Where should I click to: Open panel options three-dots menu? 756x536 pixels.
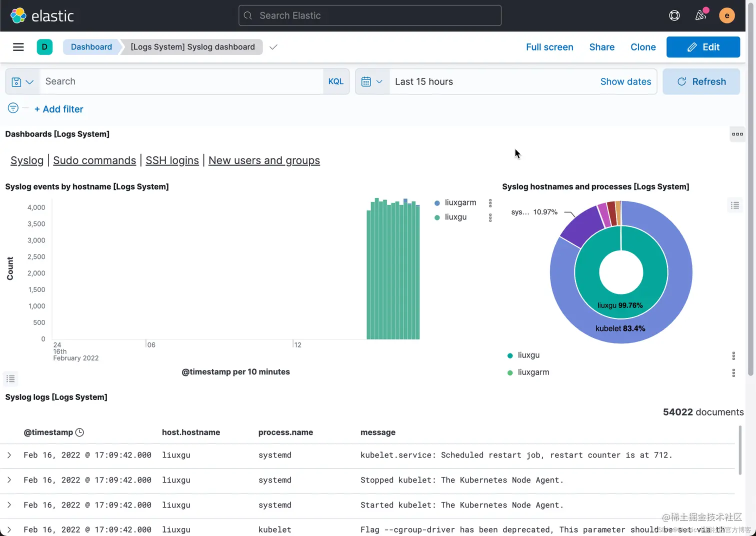(737, 134)
